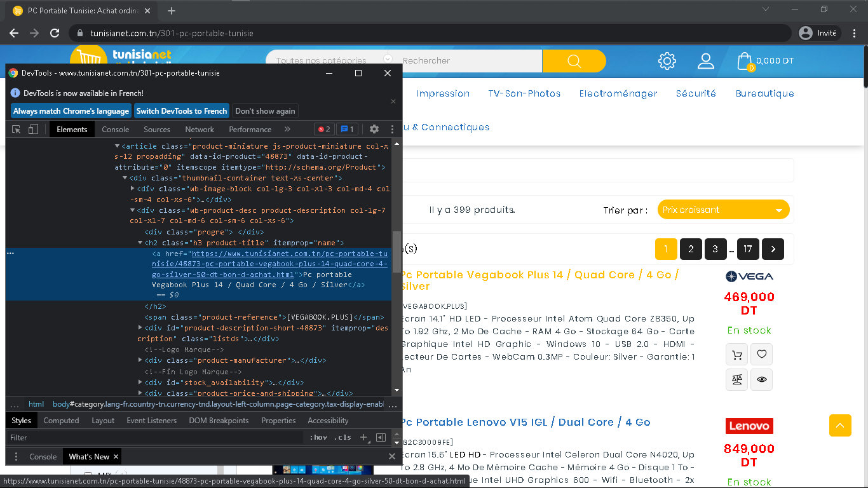This screenshot has width=868, height=488.
Task: Toggle the computed styles sidebar icon
Action: pos(381,437)
